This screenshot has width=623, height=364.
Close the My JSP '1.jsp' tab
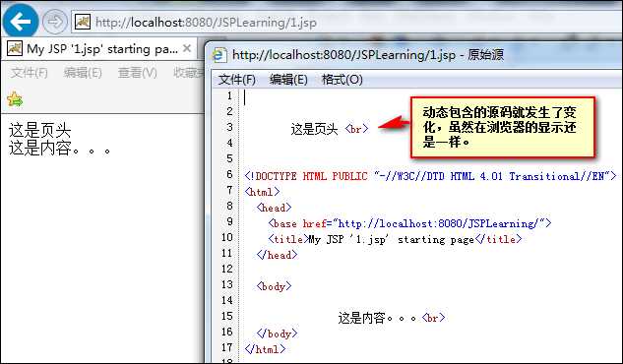coord(187,49)
